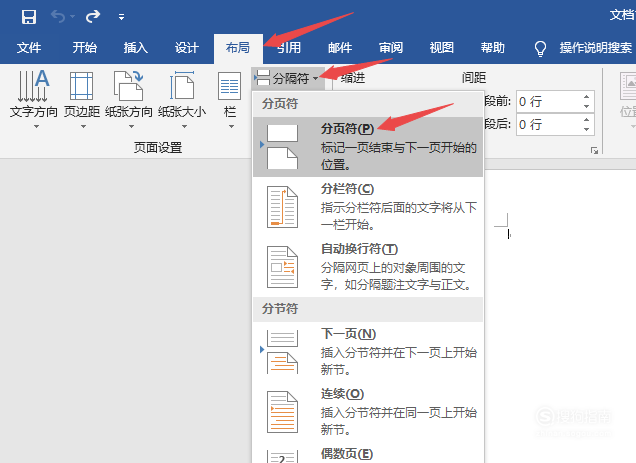This screenshot has width=636, height=463.
Task: Expand the 栏 dropdown arrow
Action: pyautogui.click(x=231, y=127)
